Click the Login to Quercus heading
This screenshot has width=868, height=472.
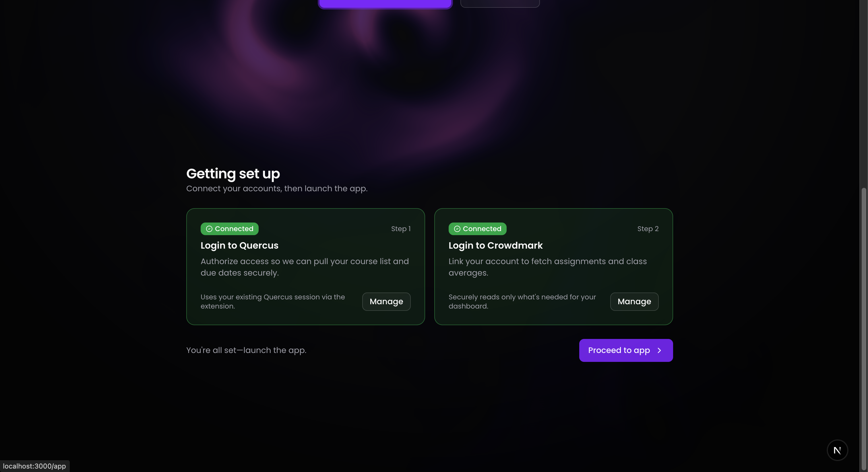[240, 245]
